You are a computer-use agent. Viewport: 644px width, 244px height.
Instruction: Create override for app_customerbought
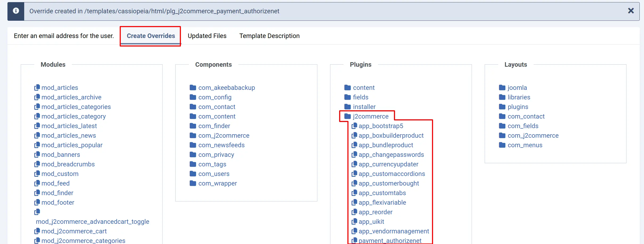pos(385,183)
